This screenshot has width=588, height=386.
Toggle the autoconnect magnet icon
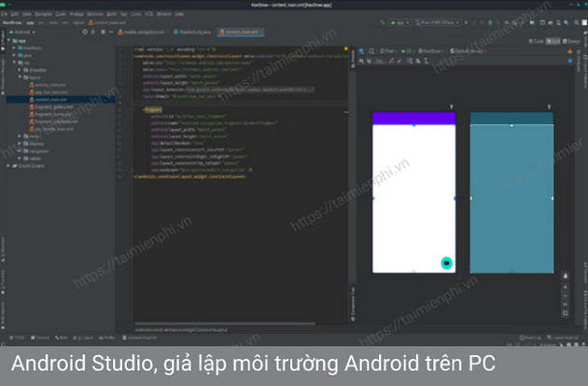tap(370, 61)
